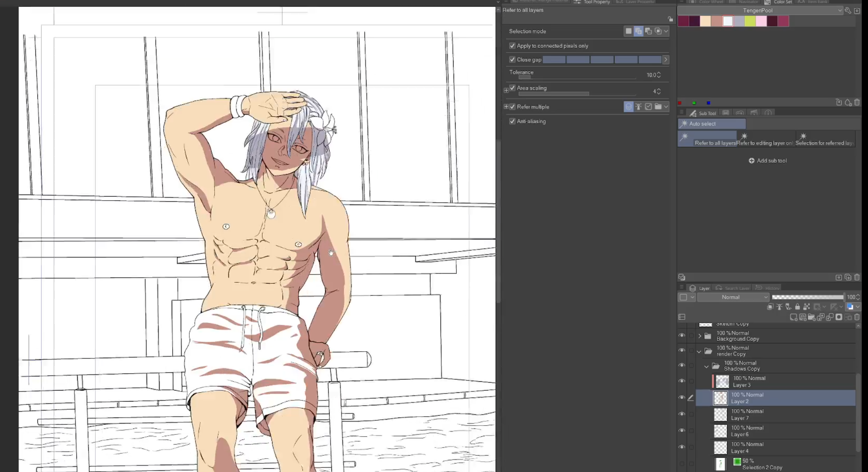Hide Layer 3 visibility eye
Viewport: 868px width, 472px height.
click(x=682, y=381)
